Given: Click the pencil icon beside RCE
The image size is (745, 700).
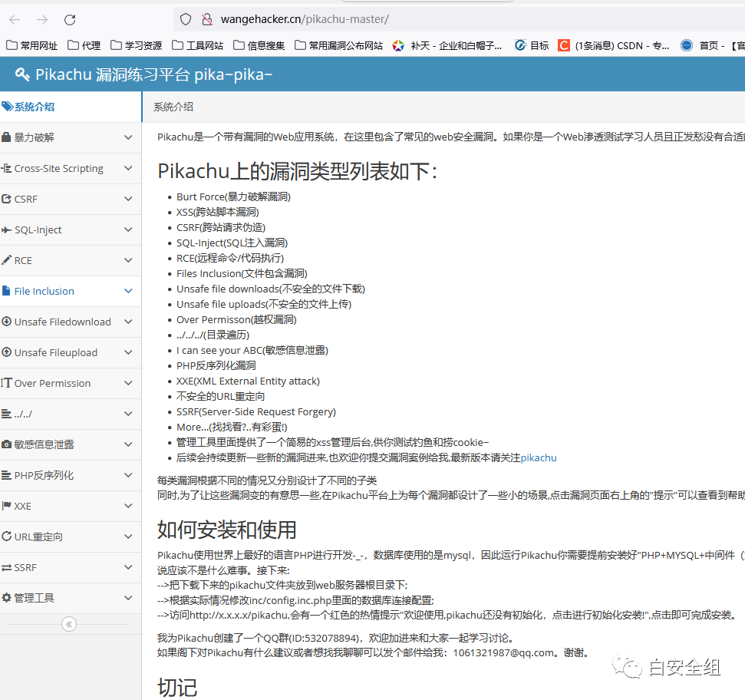Looking at the screenshot, I should [x=6, y=260].
